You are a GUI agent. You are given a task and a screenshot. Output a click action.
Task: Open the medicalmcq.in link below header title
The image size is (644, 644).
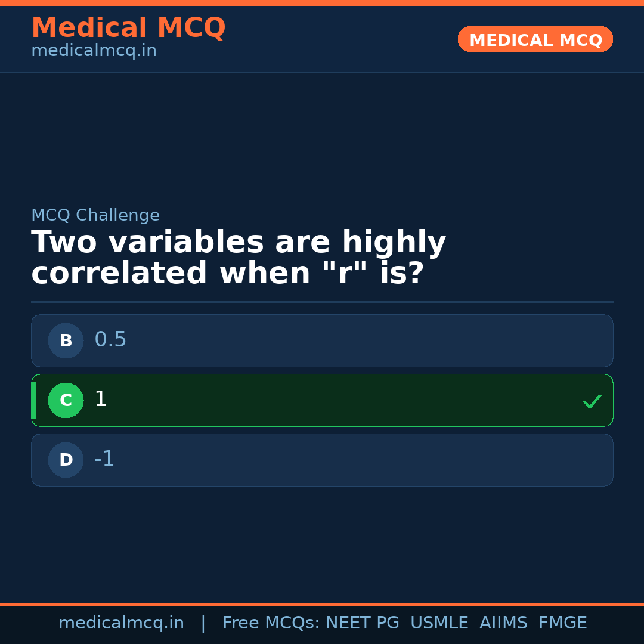click(x=94, y=51)
